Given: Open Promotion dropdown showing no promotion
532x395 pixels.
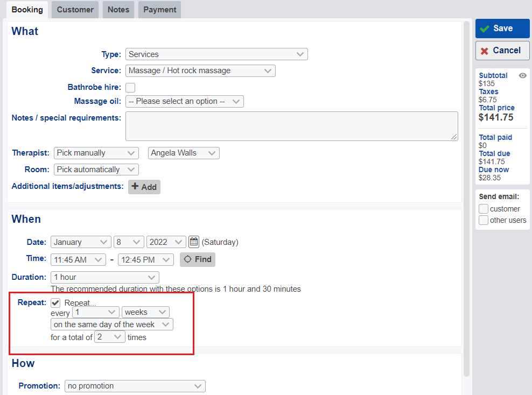Looking at the screenshot, I should (135, 386).
